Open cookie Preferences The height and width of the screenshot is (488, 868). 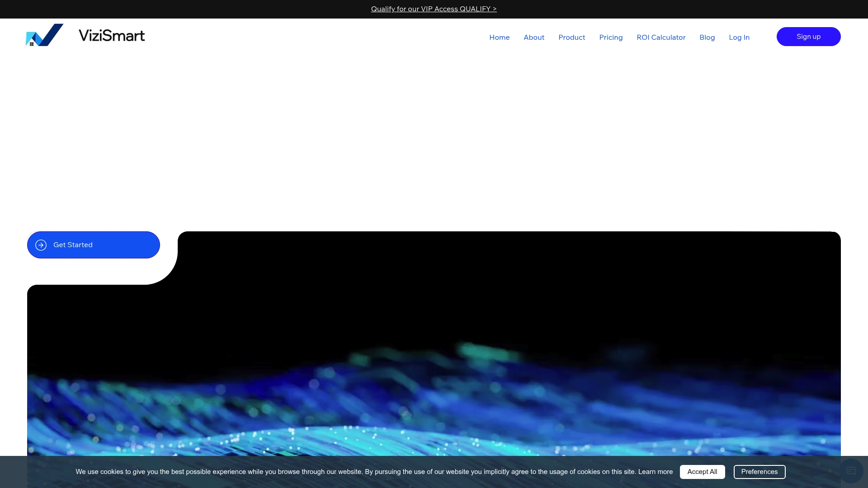(759, 472)
